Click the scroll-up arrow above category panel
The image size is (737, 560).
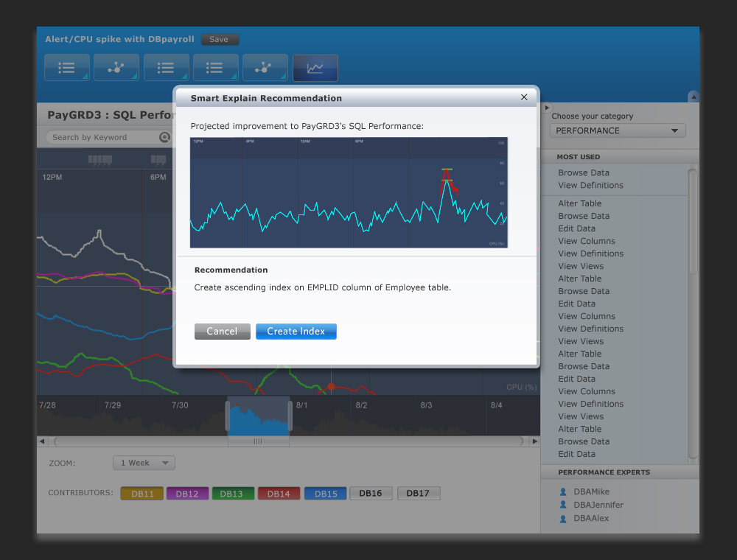coord(694,97)
